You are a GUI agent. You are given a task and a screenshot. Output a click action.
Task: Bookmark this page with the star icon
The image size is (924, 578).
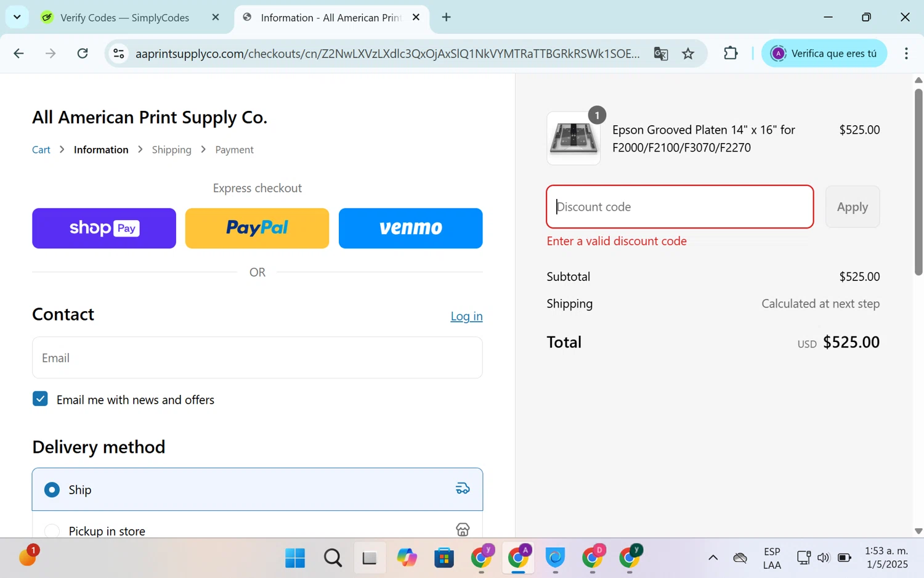coord(688,54)
